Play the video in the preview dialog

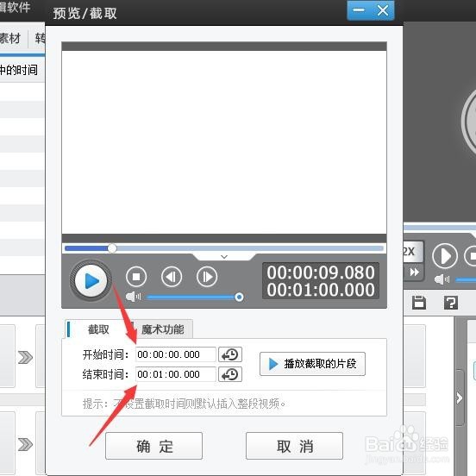coord(91,280)
